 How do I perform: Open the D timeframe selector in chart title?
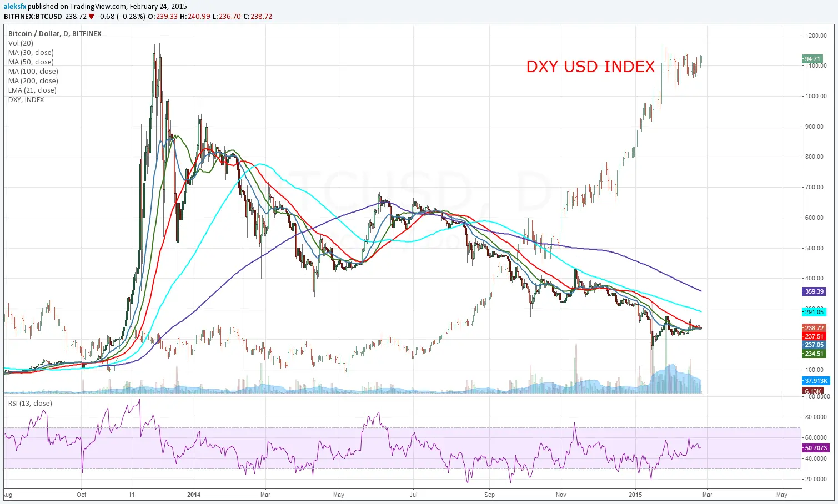(67, 33)
